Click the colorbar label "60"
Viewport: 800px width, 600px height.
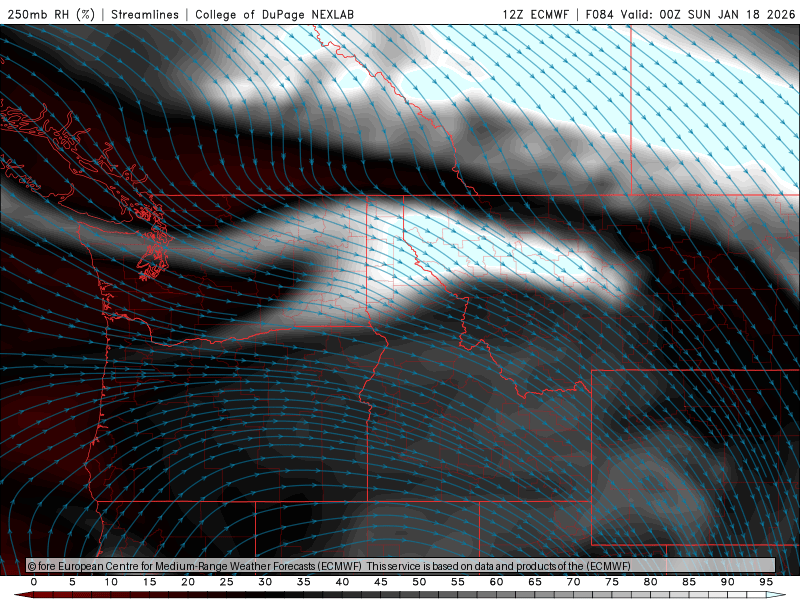pos(496,582)
